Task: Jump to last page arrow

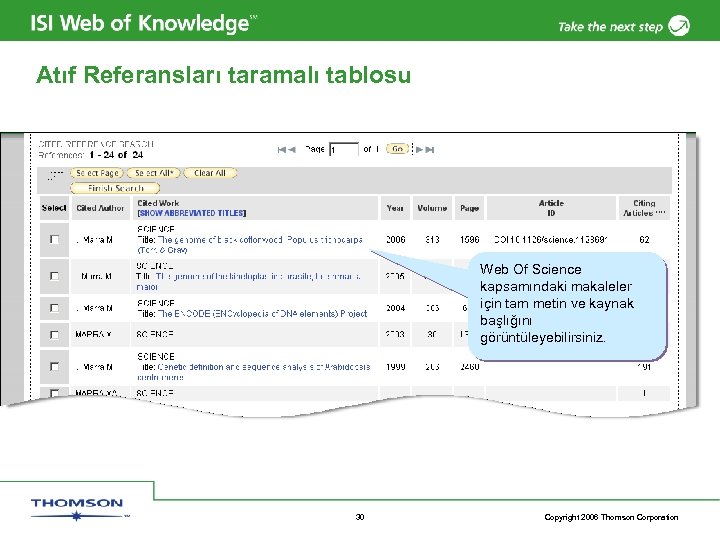Action: 430,150
